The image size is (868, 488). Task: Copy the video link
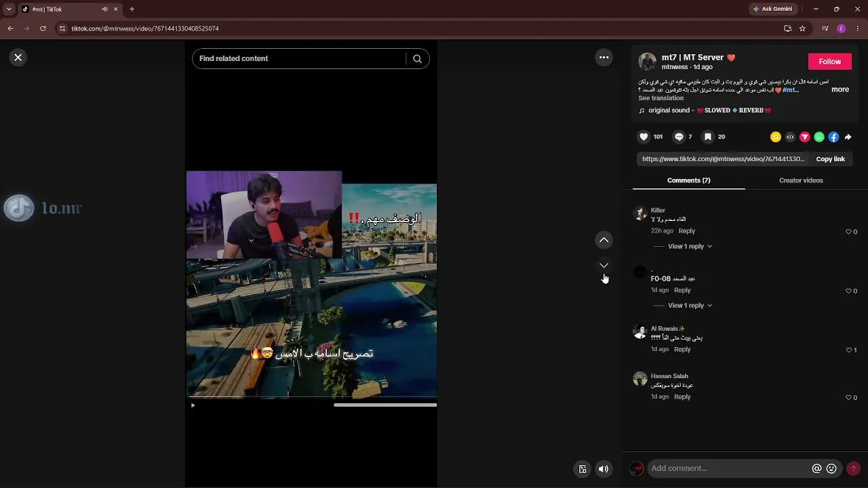[x=830, y=159]
